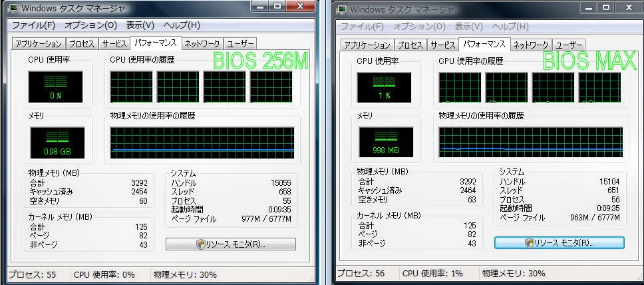Open File menu in BIOS 256M window

tap(33, 25)
